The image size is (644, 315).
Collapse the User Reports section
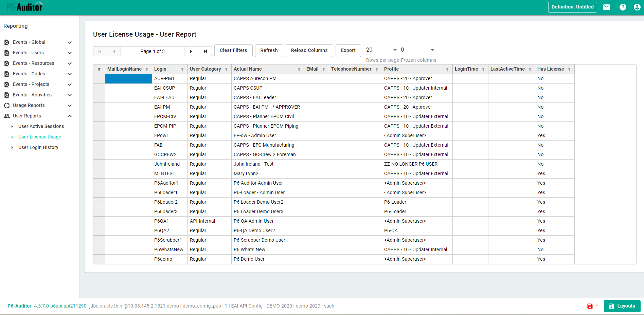click(70, 116)
